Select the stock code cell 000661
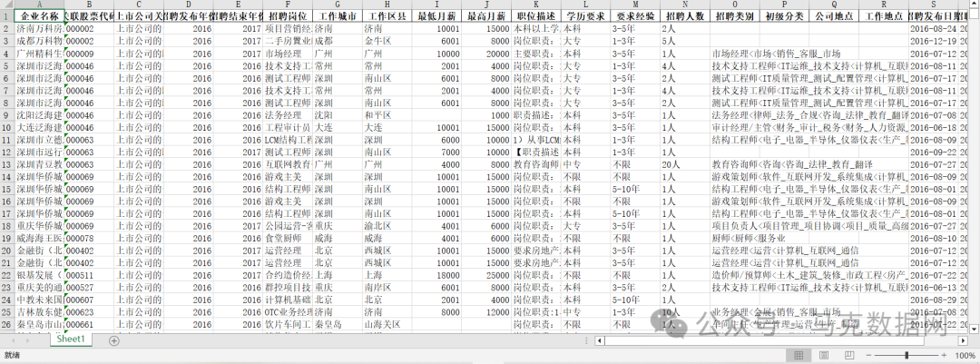980x364 pixels. (x=89, y=325)
